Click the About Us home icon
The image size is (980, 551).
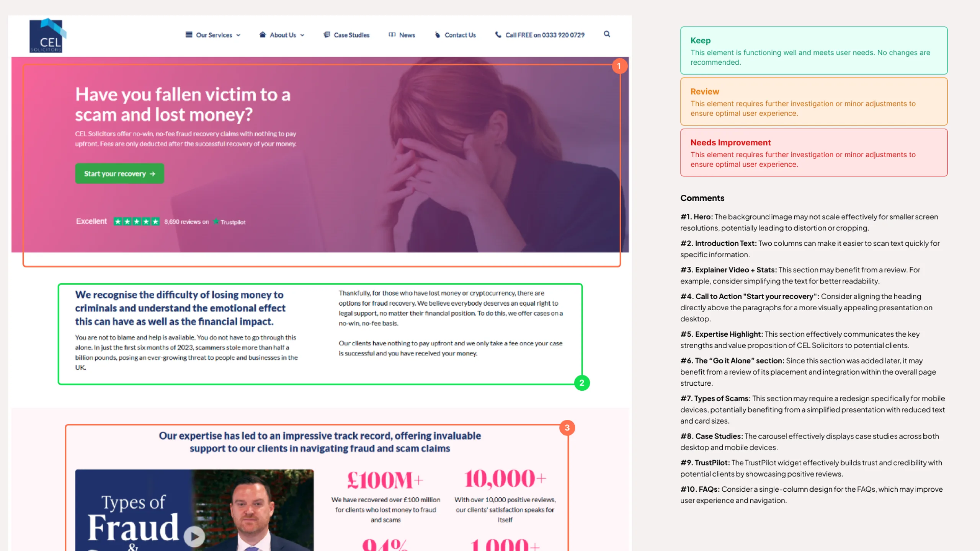[x=263, y=34]
